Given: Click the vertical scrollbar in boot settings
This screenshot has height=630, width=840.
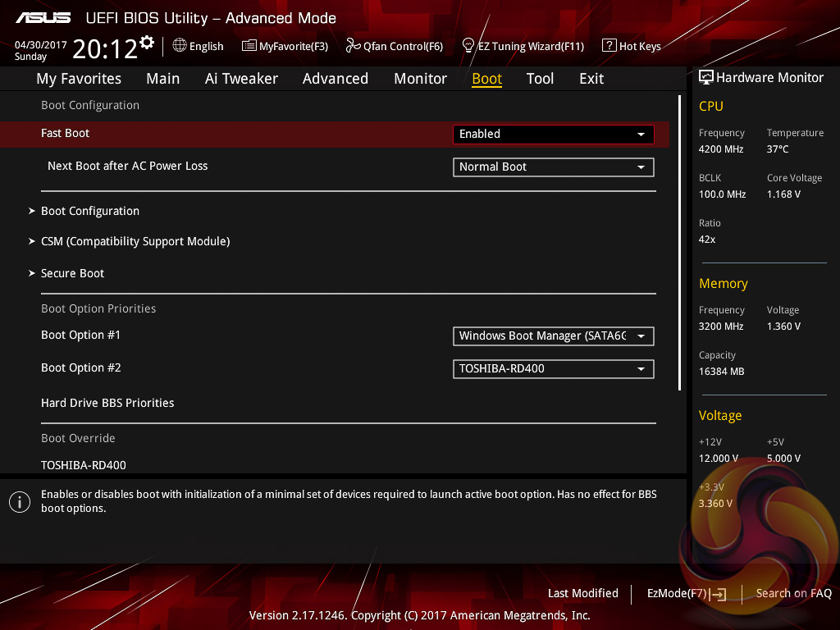Looking at the screenshot, I should coord(679,242).
